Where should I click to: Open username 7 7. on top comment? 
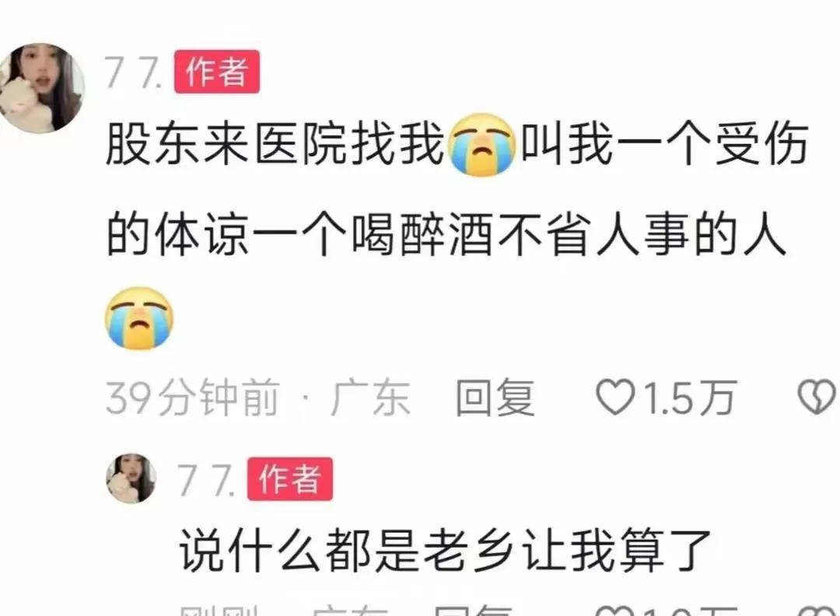click(x=134, y=72)
